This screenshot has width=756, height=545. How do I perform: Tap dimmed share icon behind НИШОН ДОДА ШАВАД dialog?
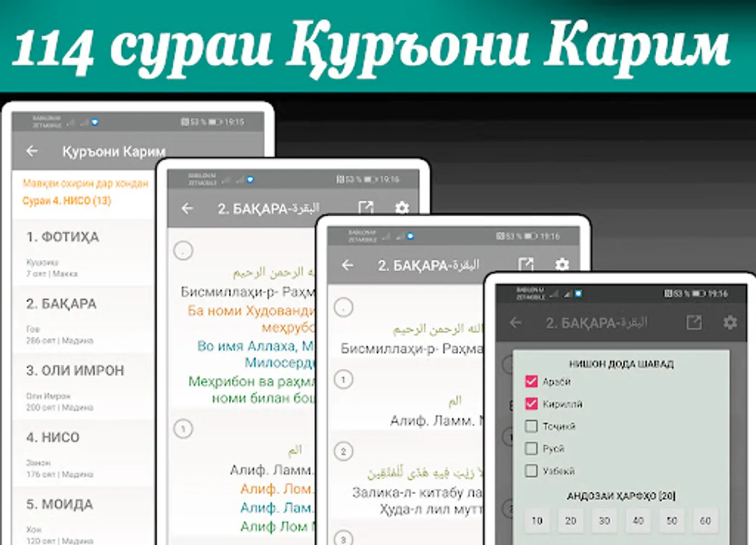(x=694, y=322)
